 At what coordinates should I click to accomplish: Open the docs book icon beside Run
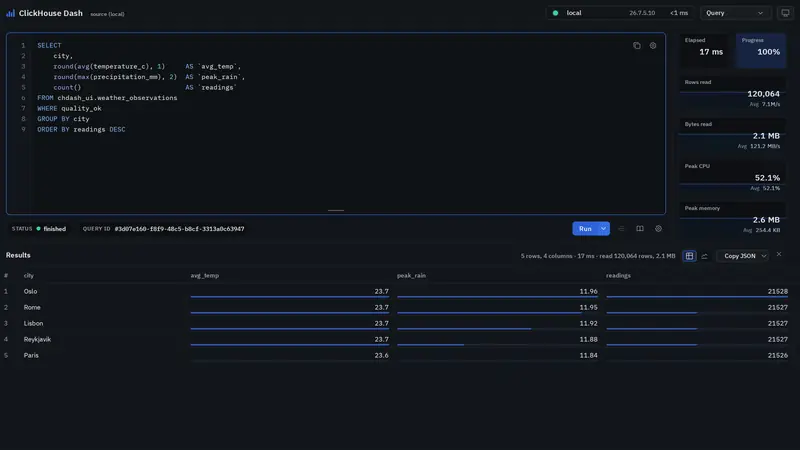(640, 229)
